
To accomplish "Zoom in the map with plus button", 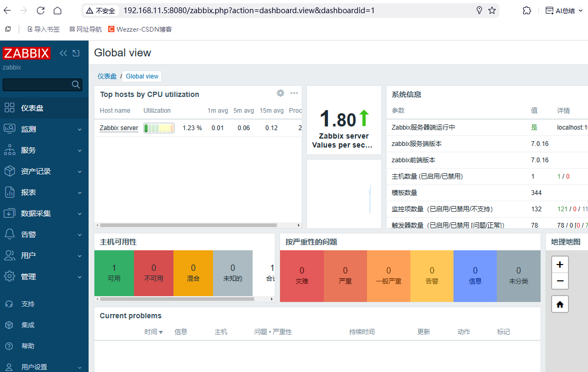I will point(560,265).
